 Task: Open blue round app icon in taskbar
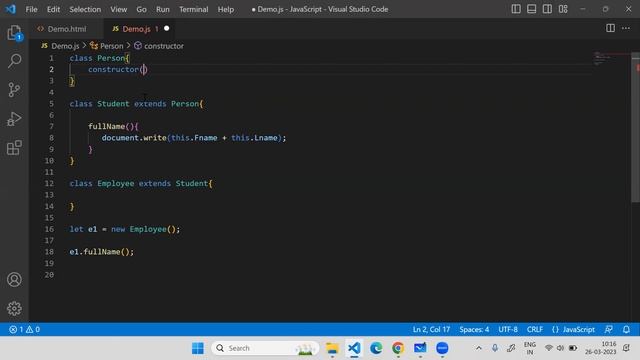[x=442, y=348]
